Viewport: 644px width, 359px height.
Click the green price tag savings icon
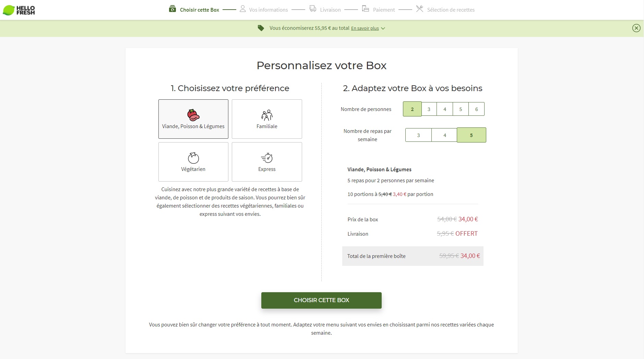click(x=261, y=28)
